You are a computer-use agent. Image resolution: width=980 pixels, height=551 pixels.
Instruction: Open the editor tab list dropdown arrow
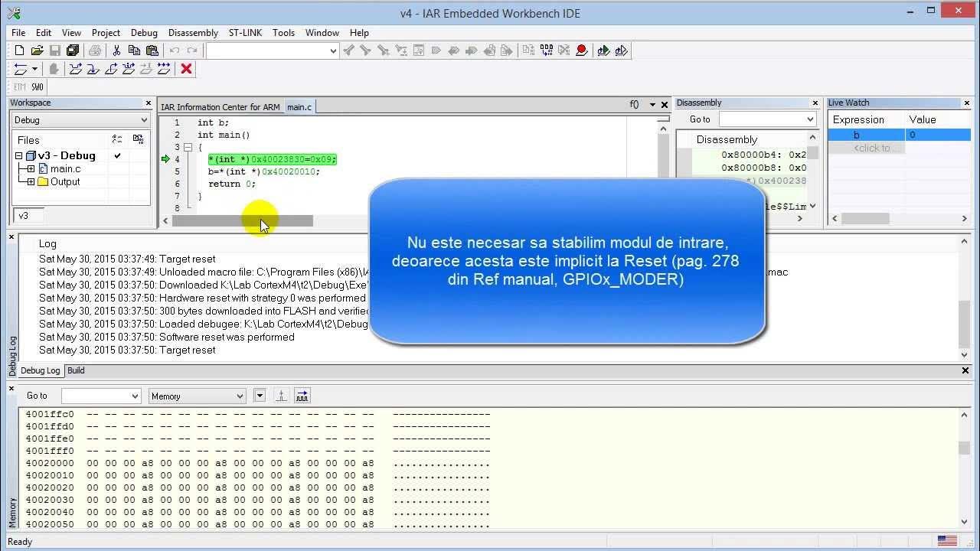652,105
